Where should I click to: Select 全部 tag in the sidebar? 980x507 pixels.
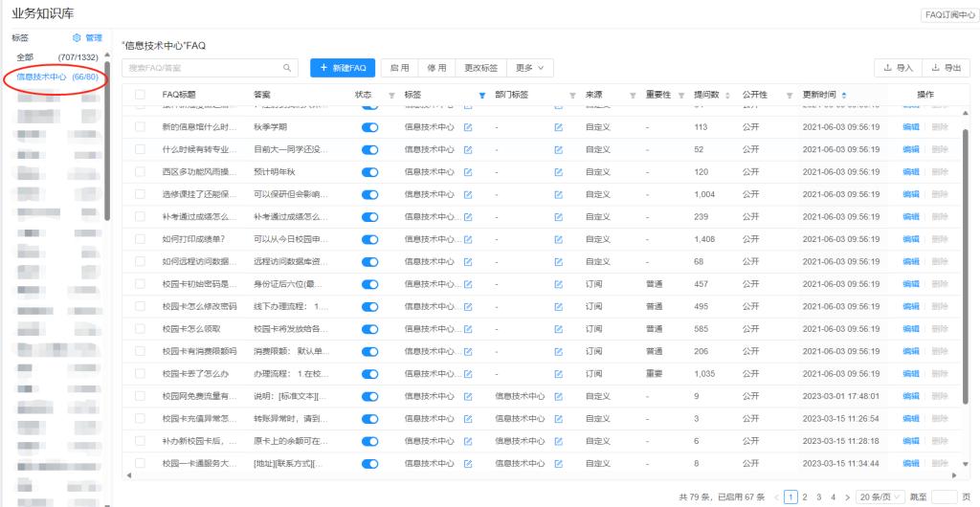pyautogui.click(x=25, y=57)
